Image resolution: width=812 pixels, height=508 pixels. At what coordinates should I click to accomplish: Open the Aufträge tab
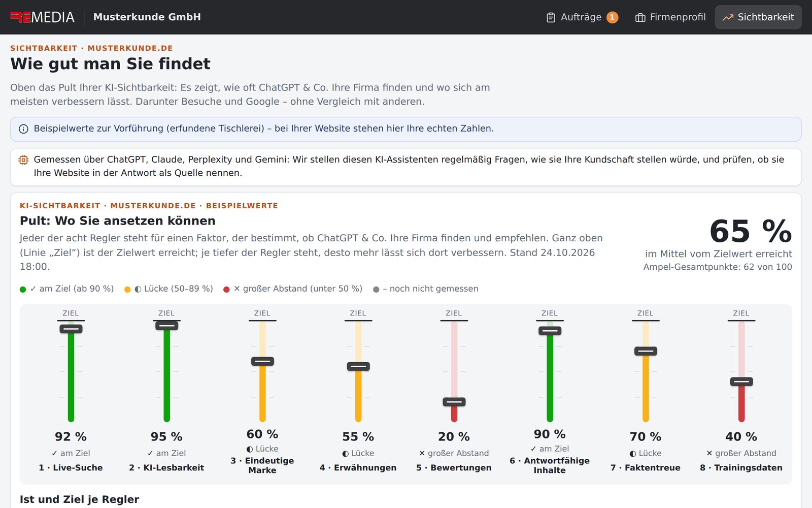pos(582,17)
